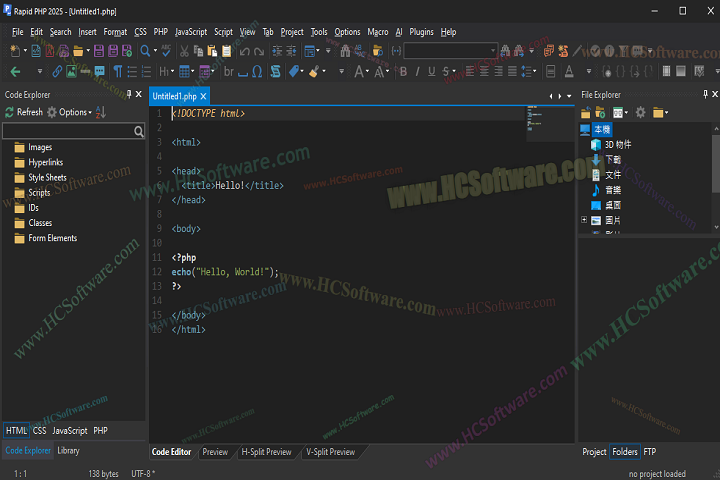Click the green back arrow icon

15,71
